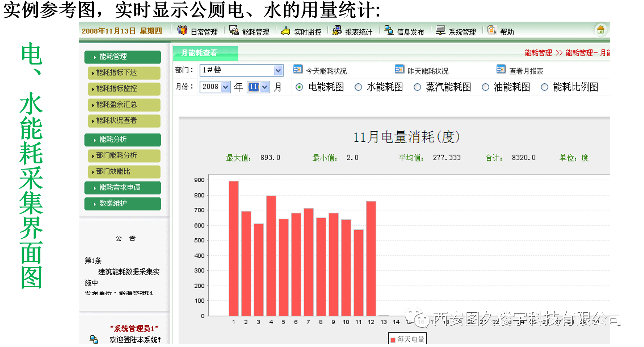Click the 信息发布 top menu label
Screen dimensions: 644x347
pos(410,32)
